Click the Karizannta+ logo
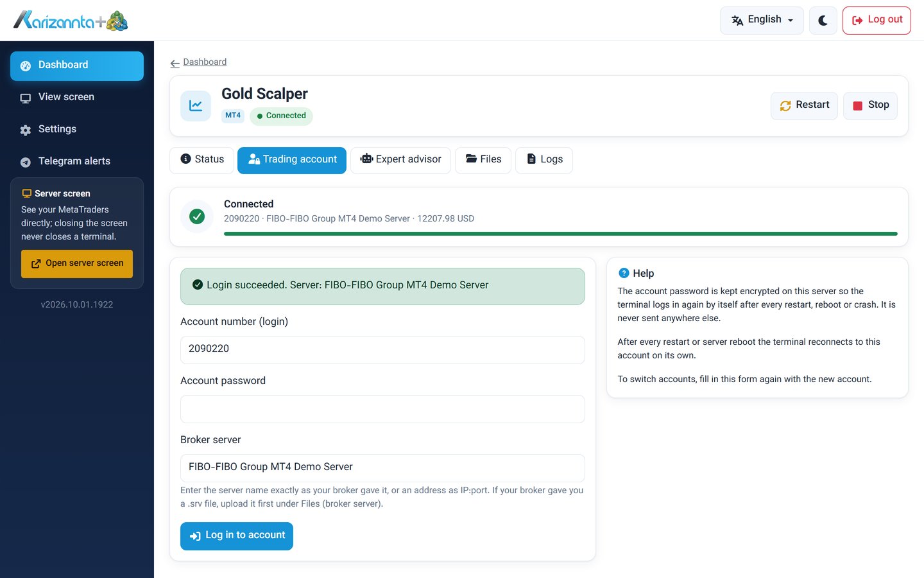The height and width of the screenshot is (578, 924). click(71, 21)
